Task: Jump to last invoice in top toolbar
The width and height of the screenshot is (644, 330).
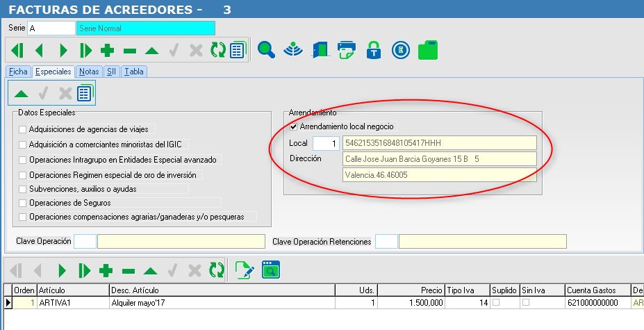Action: (x=85, y=51)
